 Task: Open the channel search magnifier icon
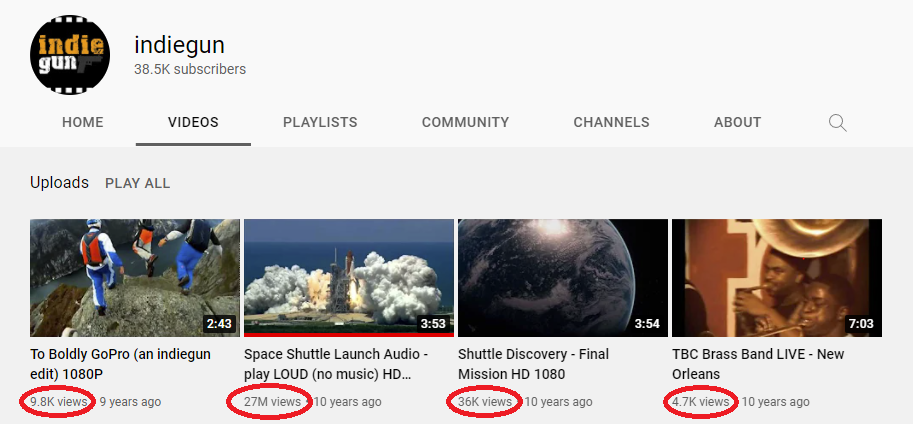click(837, 123)
